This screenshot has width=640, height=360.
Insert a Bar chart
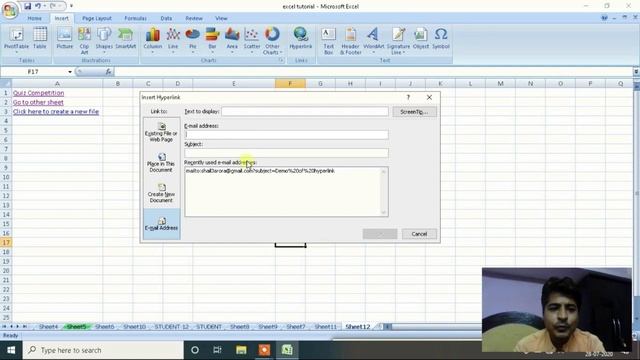(212, 40)
